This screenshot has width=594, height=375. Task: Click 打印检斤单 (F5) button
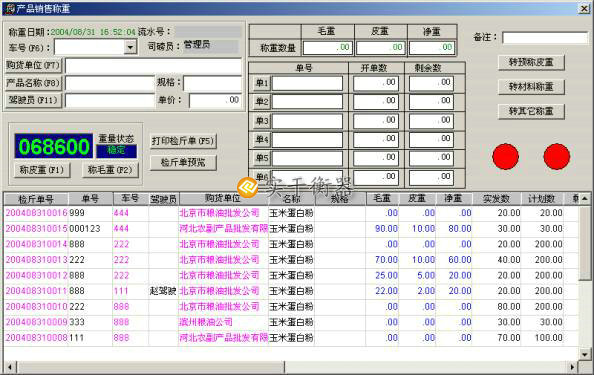click(x=183, y=141)
